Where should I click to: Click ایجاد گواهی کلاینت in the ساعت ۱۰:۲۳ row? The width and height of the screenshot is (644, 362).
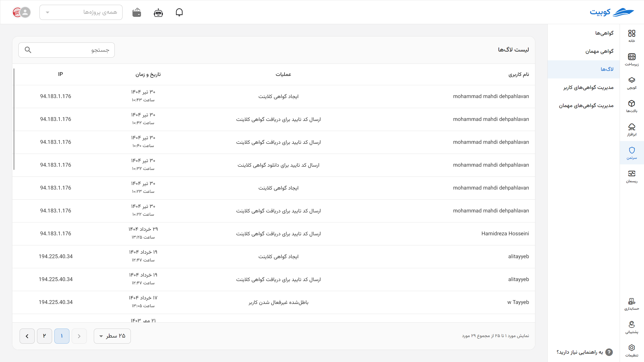coord(278,188)
